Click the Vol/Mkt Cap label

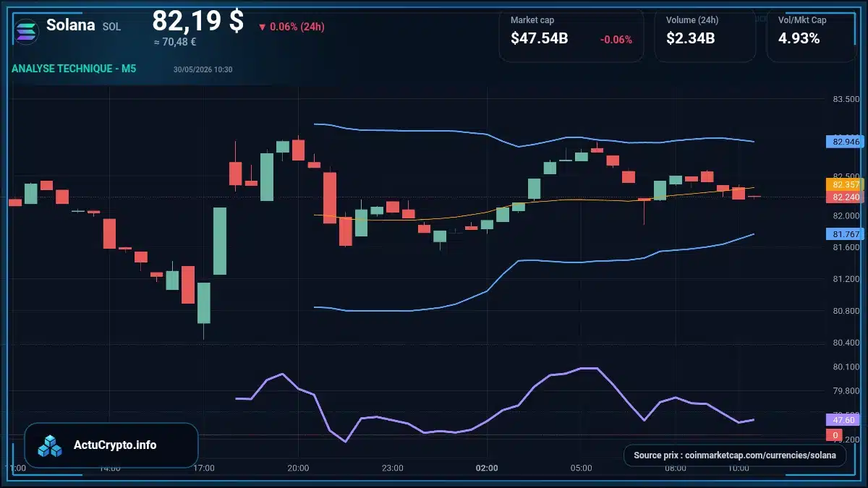pos(802,20)
